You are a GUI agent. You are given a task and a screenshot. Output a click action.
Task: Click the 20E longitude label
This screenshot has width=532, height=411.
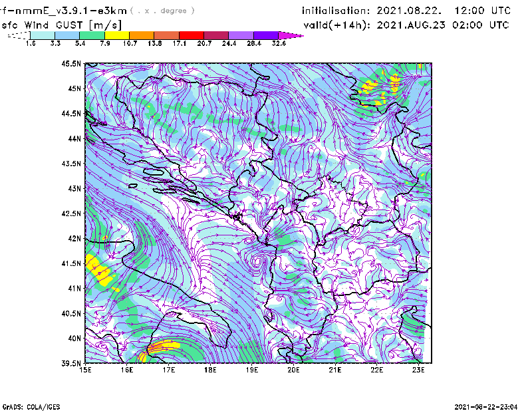coord(293,370)
